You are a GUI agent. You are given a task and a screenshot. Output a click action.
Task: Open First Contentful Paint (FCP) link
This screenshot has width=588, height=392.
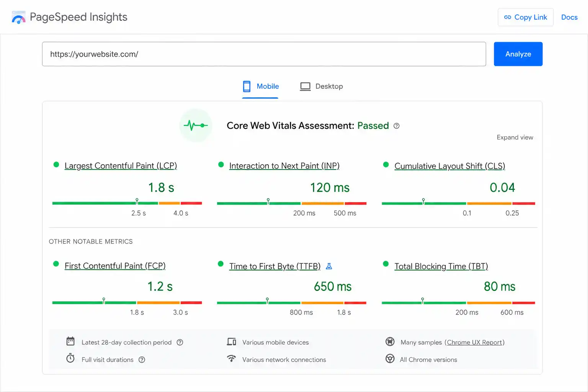[115, 266]
